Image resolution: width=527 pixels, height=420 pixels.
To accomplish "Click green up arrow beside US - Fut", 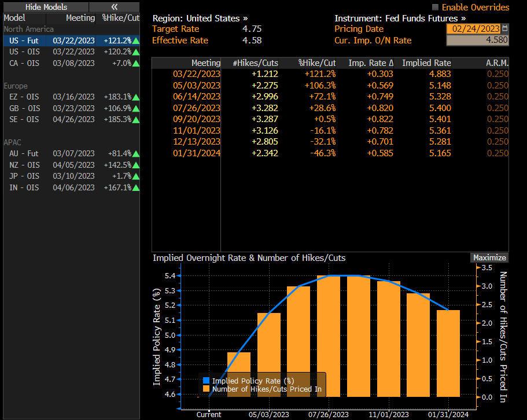I will coord(136,41).
